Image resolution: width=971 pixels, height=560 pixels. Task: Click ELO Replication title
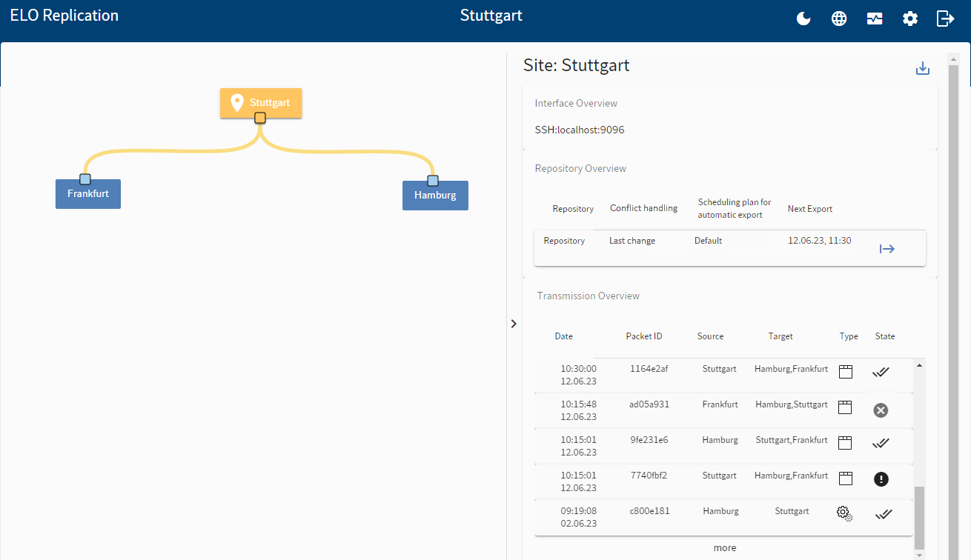click(64, 16)
